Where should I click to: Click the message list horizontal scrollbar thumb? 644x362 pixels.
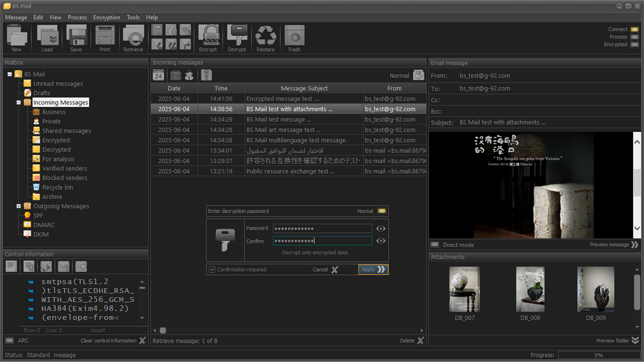pos(163,330)
